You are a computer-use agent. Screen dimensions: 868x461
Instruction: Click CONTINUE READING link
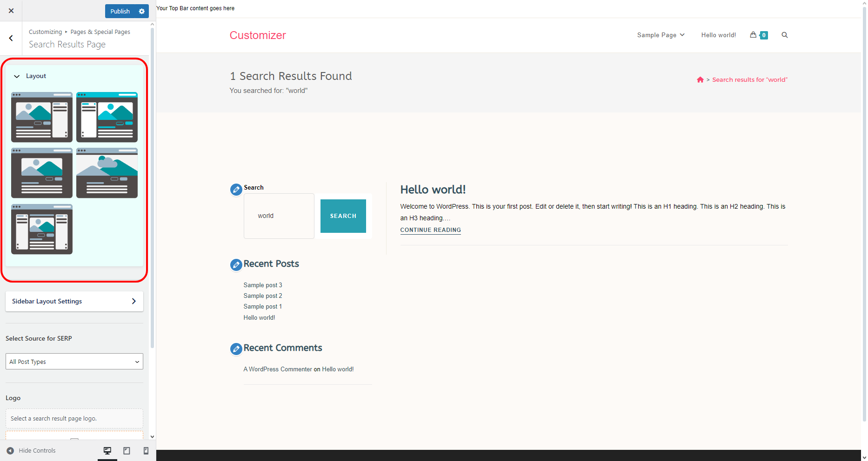coord(431,230)
